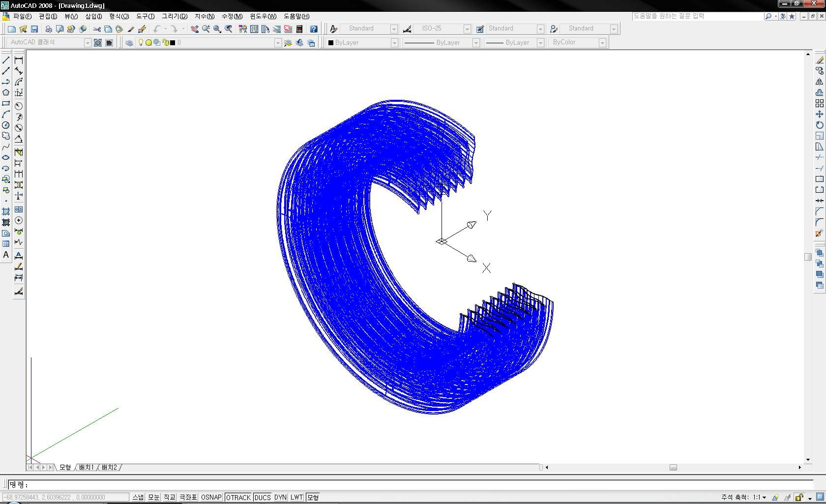Open the 편집(E) menu
This screenshot has height=504, width=826.
(x=48, y=16)
